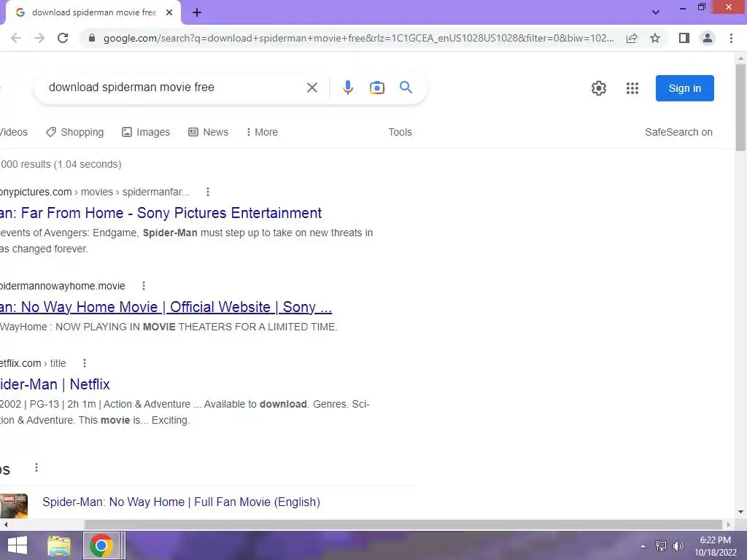Click the browser forward arrow
Screen dimensions: 747x560
(x=39, y=38)
